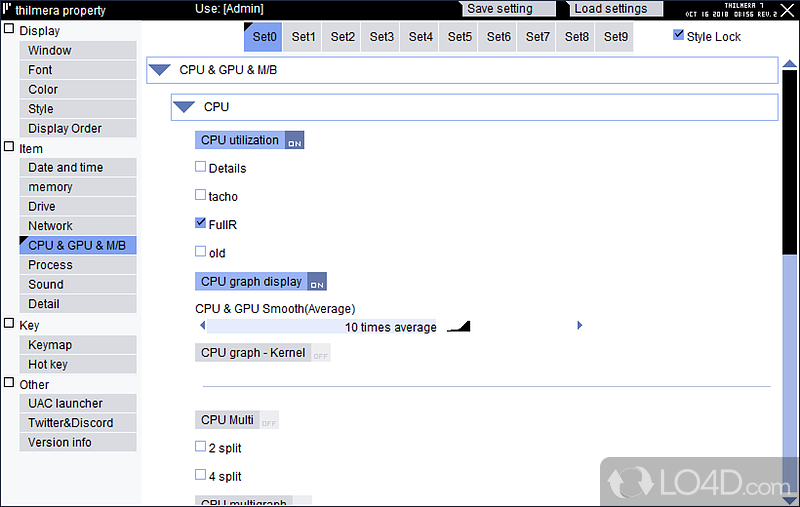Enable the tacho checkbox
The image size is (800, 507).
[x=201, y=195]
